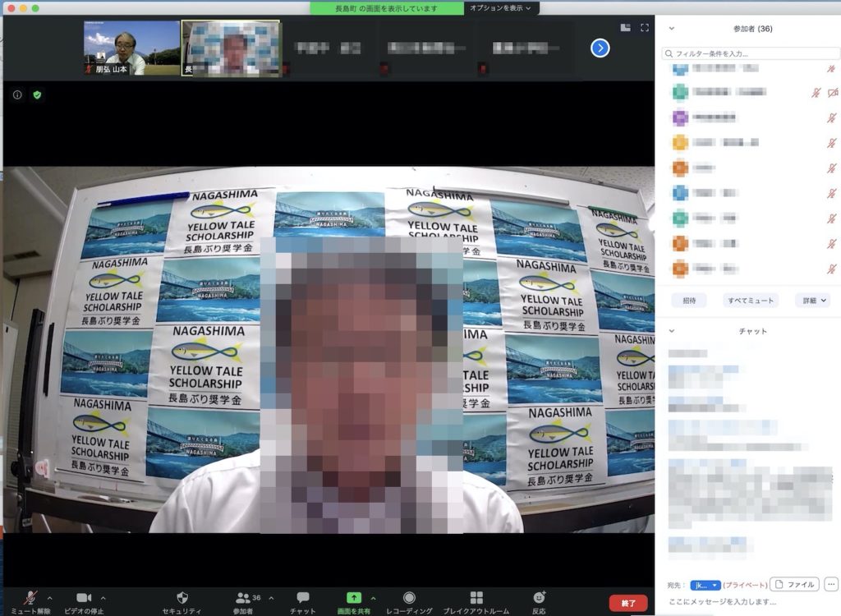Enter full screen with expand icon
This screenshot has height=616, width=841.
point(645,27)
